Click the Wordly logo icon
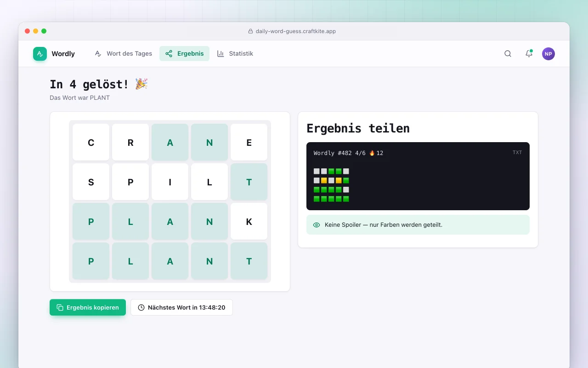 pos(40,54)
